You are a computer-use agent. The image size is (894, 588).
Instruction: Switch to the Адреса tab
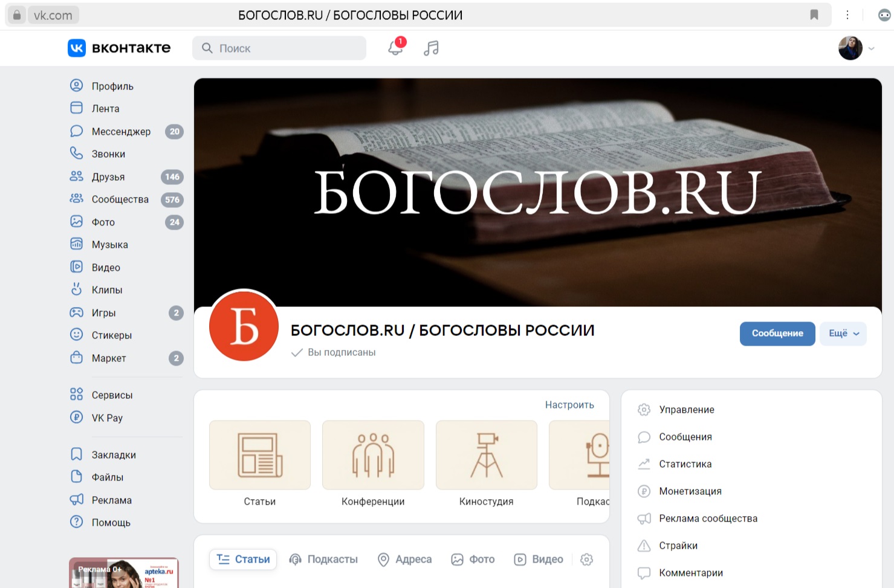coord(404,560)
